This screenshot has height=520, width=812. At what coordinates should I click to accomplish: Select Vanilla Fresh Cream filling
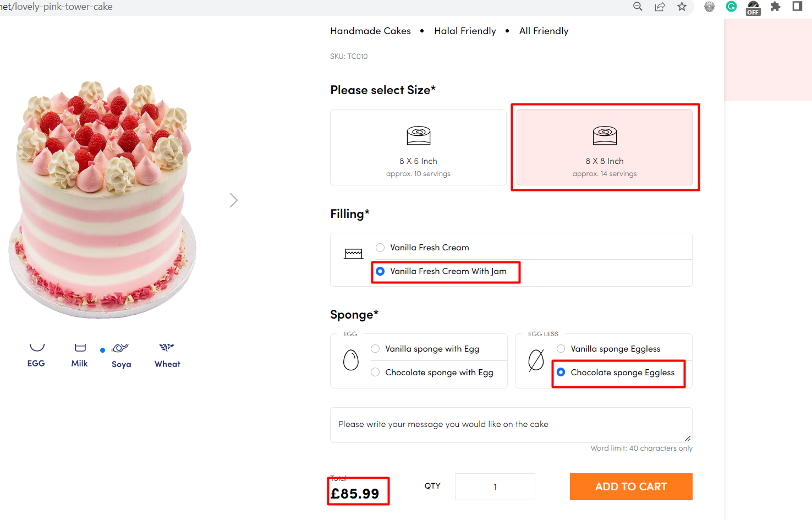tap(380, 248)
